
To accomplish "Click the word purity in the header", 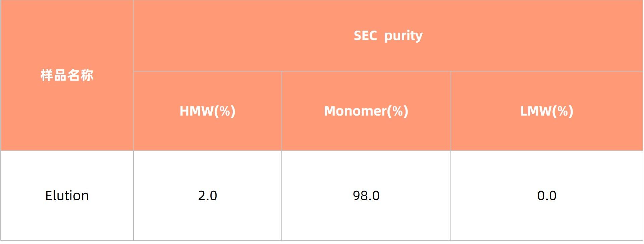I will point(403,36).
